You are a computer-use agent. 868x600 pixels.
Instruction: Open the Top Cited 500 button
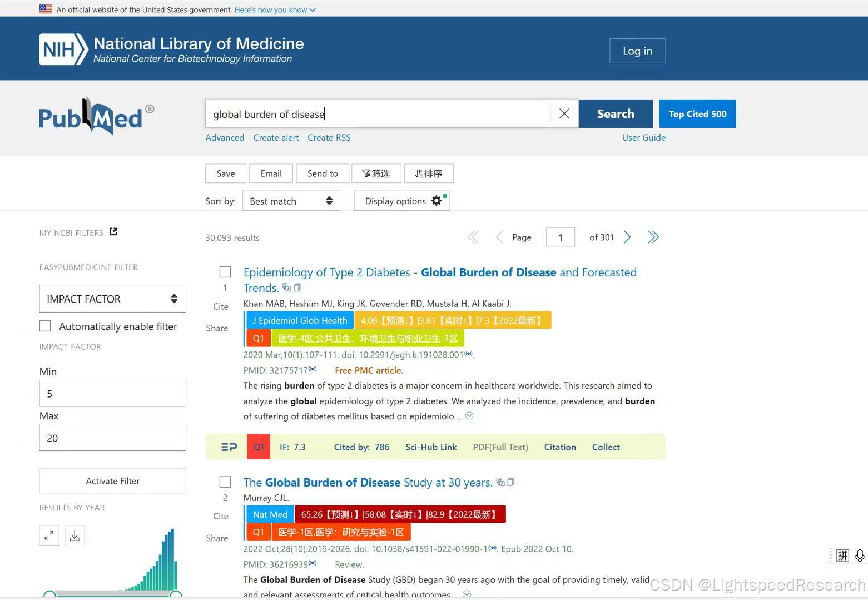click(x=697, y=113)
